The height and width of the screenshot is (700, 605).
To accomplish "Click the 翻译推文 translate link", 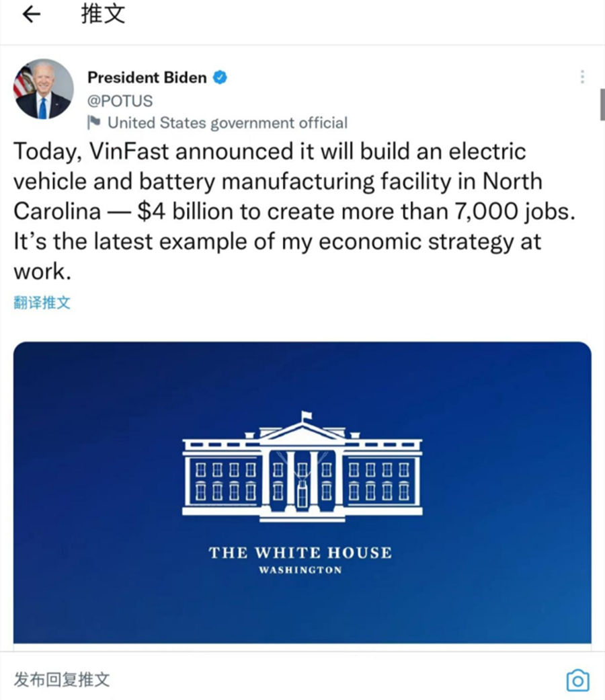I will [42, 302].
